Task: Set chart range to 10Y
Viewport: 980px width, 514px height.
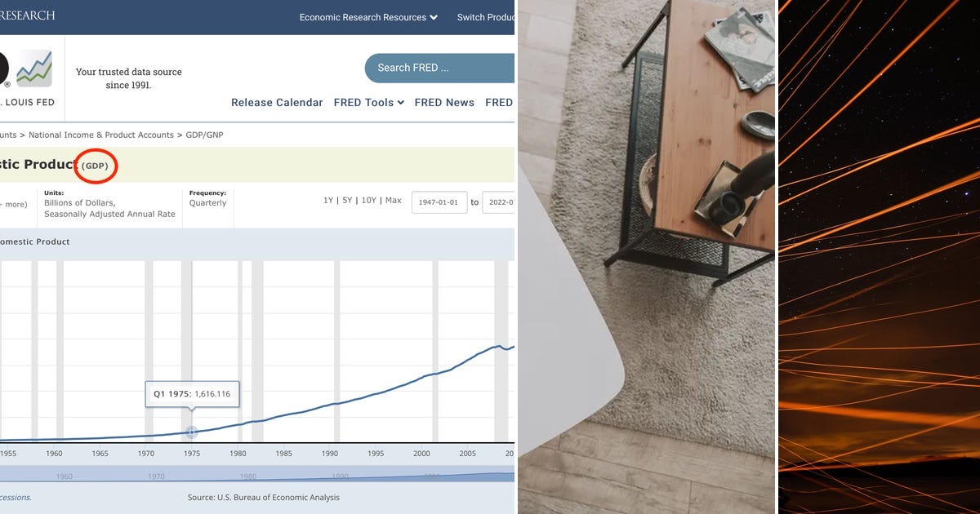Action: [x=369, y=201]
